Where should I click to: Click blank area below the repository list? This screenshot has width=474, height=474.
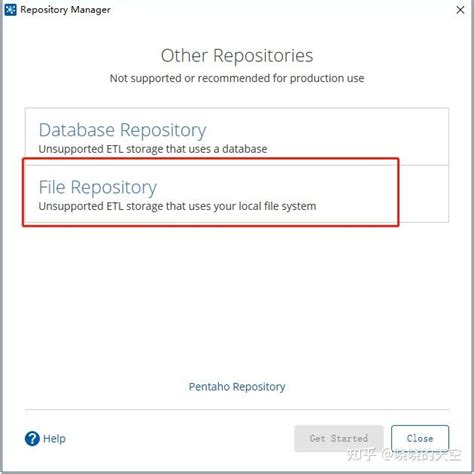pos(237,300)
